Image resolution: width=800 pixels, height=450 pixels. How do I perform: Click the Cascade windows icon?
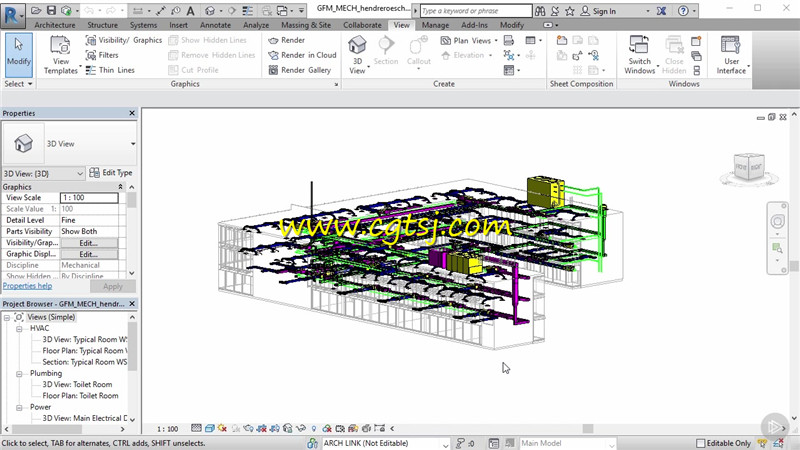[696, 56]
